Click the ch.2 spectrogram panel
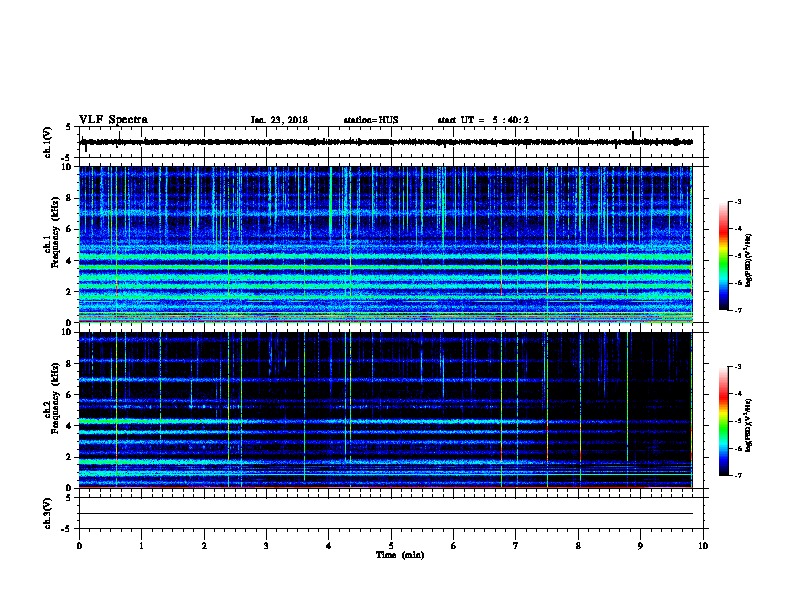Viewport: 792px width, 612px height. (386, 410)
